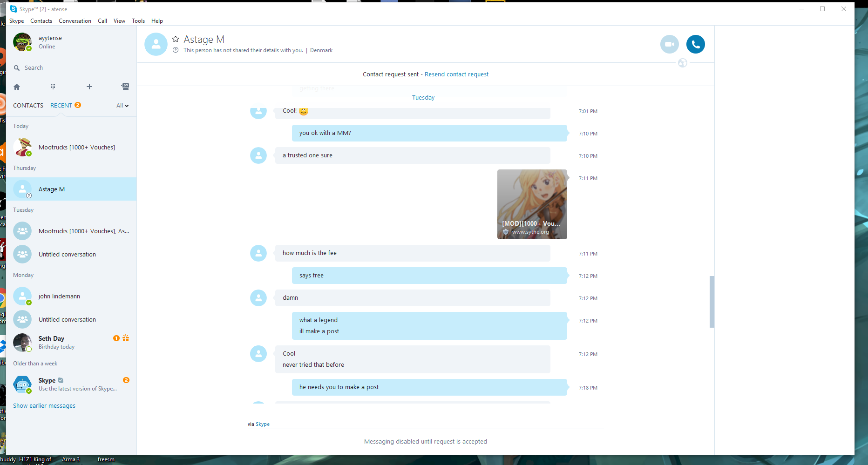Click Resend contact request link

(x=456, y=74)
